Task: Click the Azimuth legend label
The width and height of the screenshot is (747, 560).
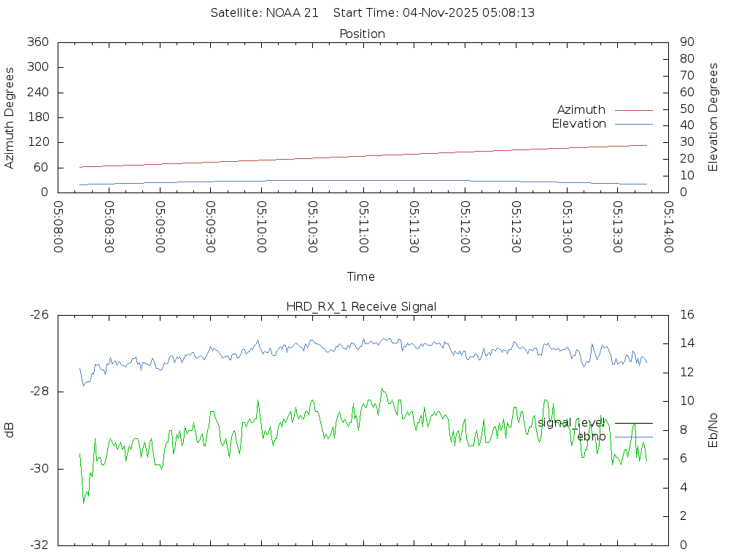Action: click(x=581, y=110)
